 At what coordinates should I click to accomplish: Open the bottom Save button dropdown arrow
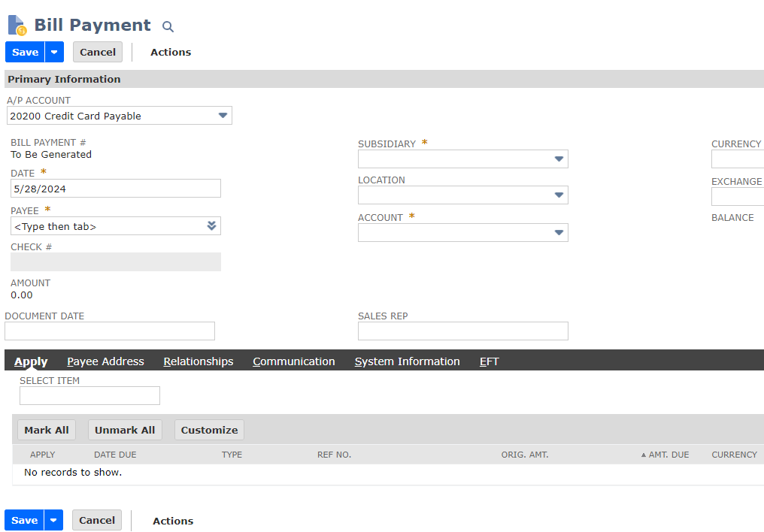(x=53, y=520)
